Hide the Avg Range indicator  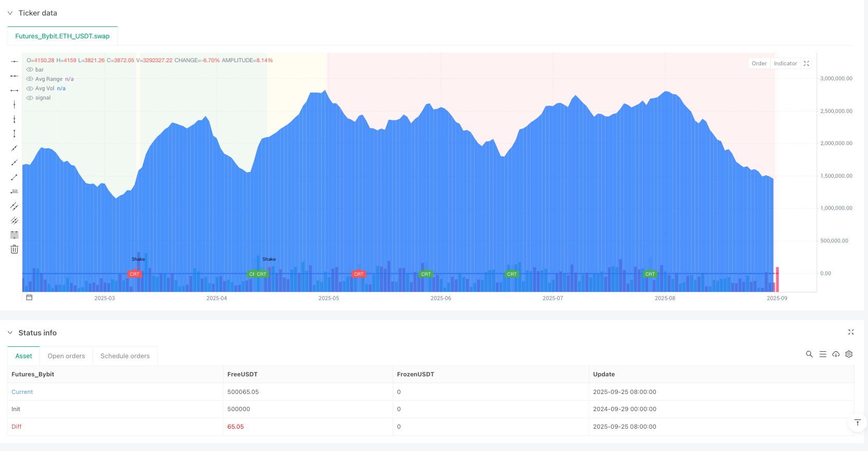tap(30, 79)
